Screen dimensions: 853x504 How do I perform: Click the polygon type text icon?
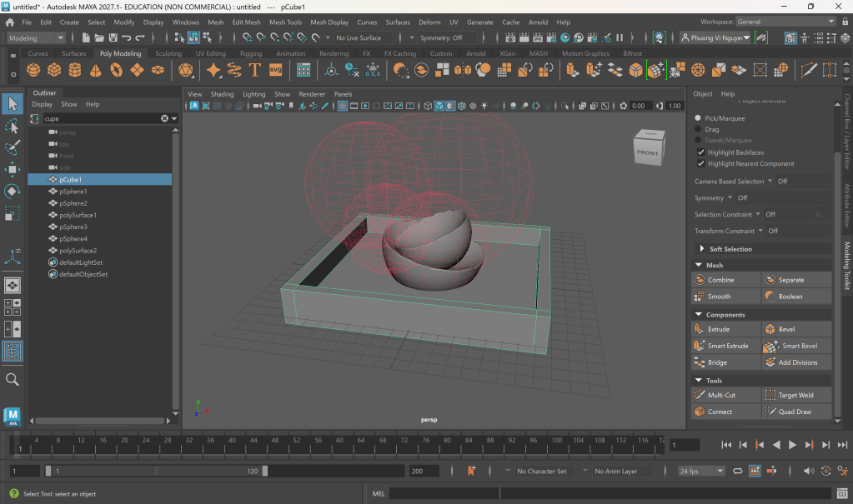click(x=254, y=70)
